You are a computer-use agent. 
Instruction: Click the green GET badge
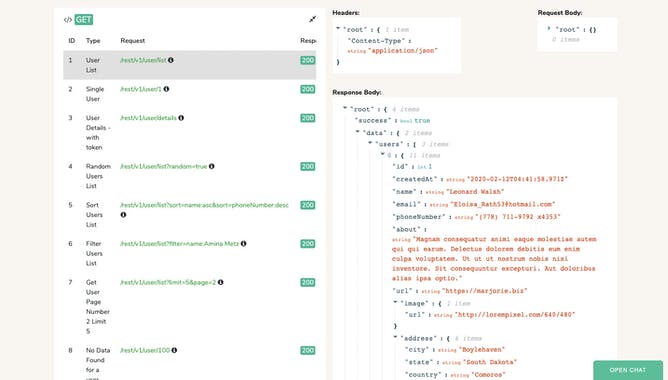coord(84,20)
